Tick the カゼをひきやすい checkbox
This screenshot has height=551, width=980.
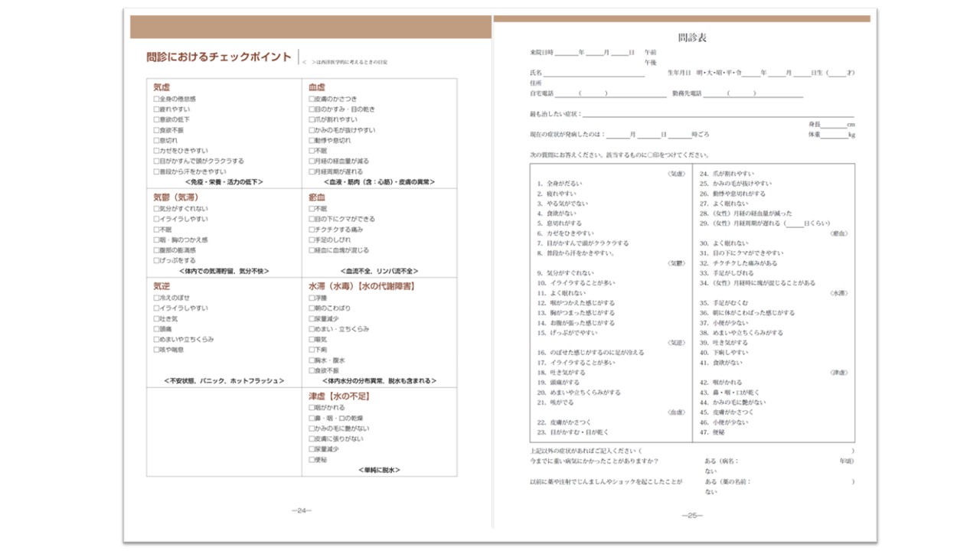(156, 152)
